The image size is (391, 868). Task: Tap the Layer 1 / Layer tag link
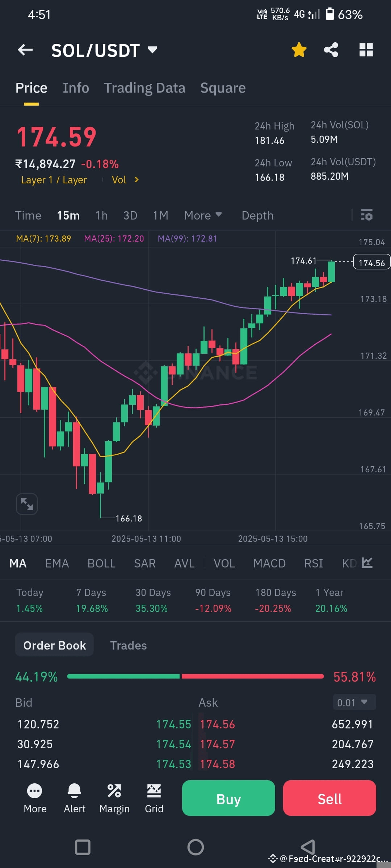tap(54, 180)
